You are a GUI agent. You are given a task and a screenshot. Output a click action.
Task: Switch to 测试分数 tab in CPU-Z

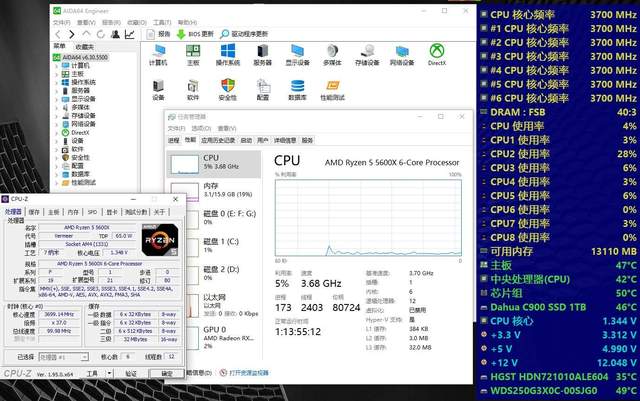[x=136, y=212]
